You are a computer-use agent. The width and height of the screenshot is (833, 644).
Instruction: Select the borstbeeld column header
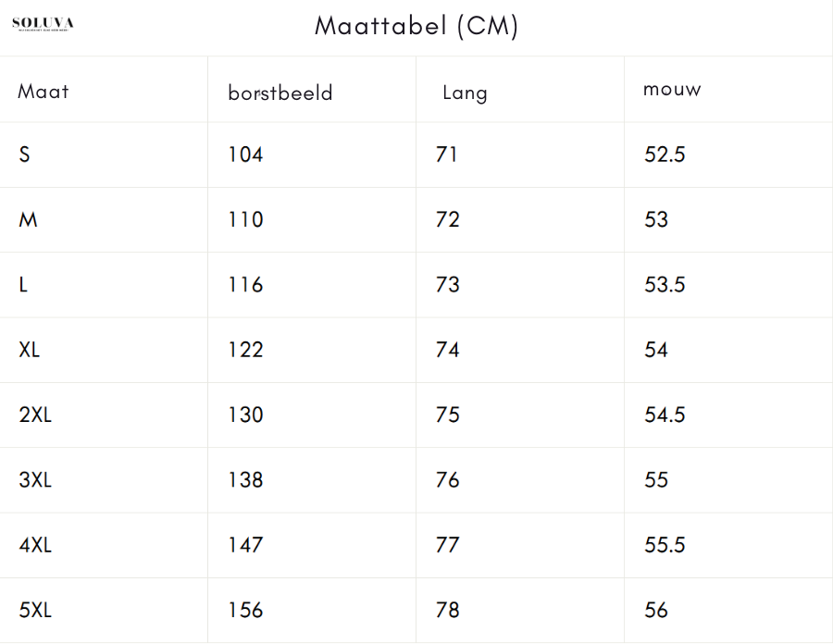pyautogui.click(x=280, y=93)
